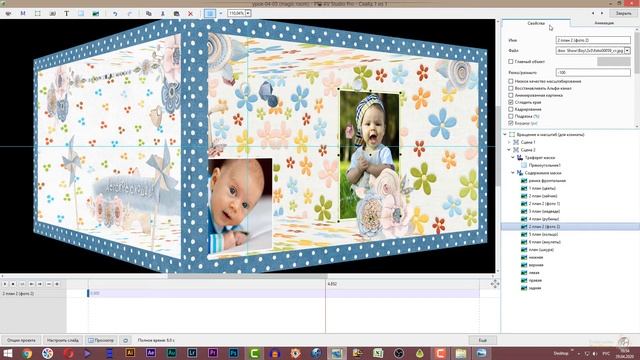
Task: Enable Анимированная картинка checkbox
Action: (x=511, y=95)
